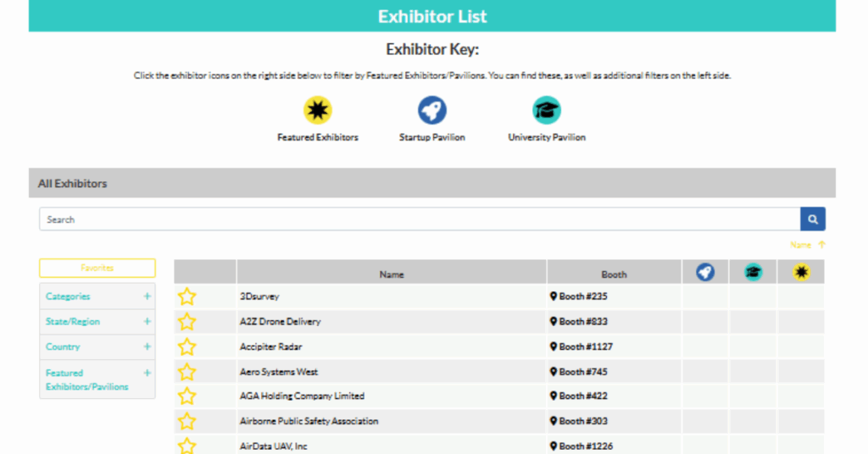Click the Booth #303 text
868x454 pixels.
coord(583,421)
